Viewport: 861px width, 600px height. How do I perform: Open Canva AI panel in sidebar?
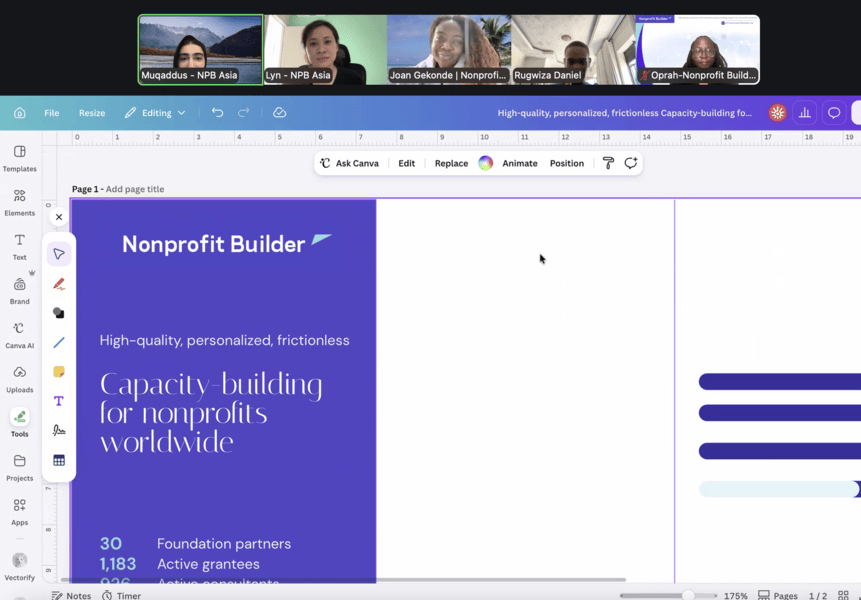(x=20, y=335)
